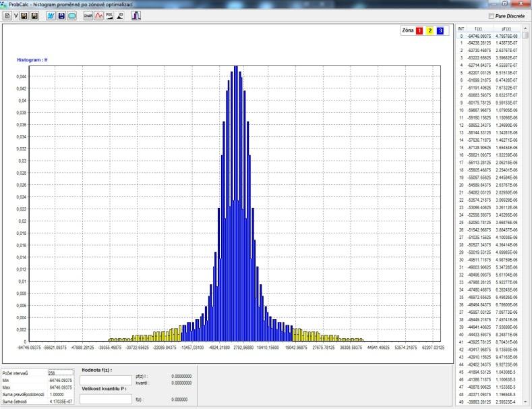Image resolution: width=532 pixels, height=409 pixels.
Task: Click the f(z) column header
Action: point(479,29)
